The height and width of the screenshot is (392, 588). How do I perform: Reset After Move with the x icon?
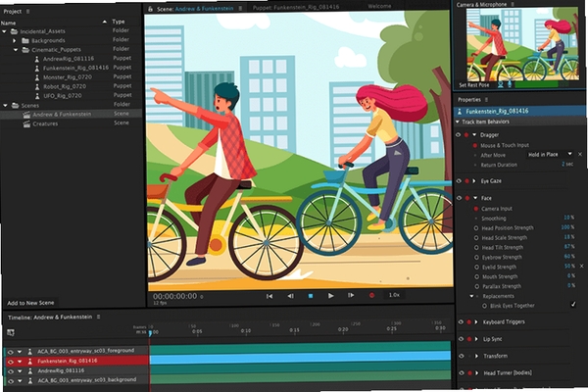580,154
